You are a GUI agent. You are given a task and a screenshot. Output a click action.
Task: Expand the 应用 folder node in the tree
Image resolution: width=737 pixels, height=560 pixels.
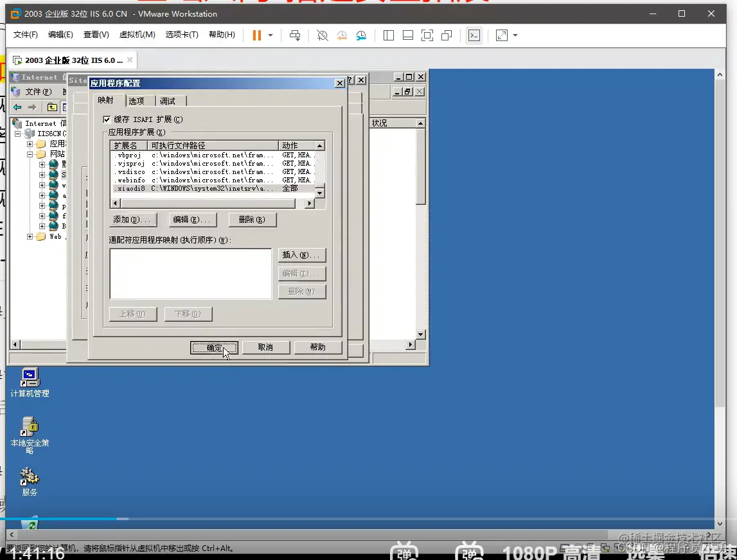click(x=30, y=144)
